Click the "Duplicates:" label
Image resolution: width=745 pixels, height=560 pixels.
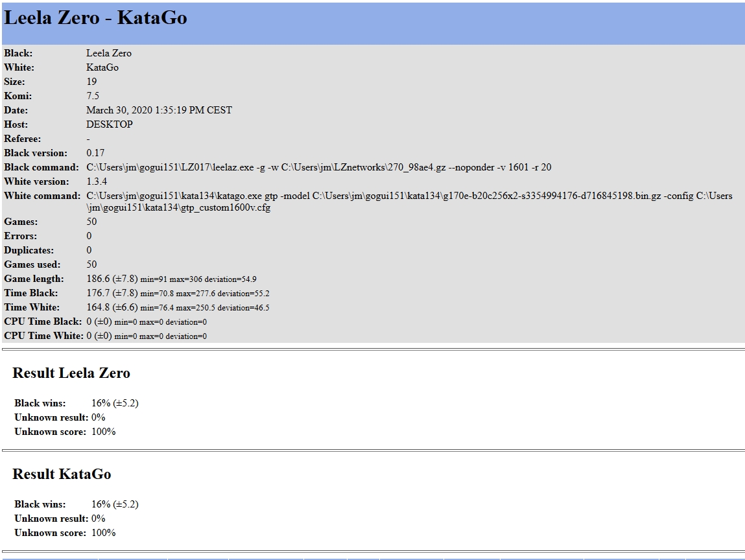coord(29,250)
